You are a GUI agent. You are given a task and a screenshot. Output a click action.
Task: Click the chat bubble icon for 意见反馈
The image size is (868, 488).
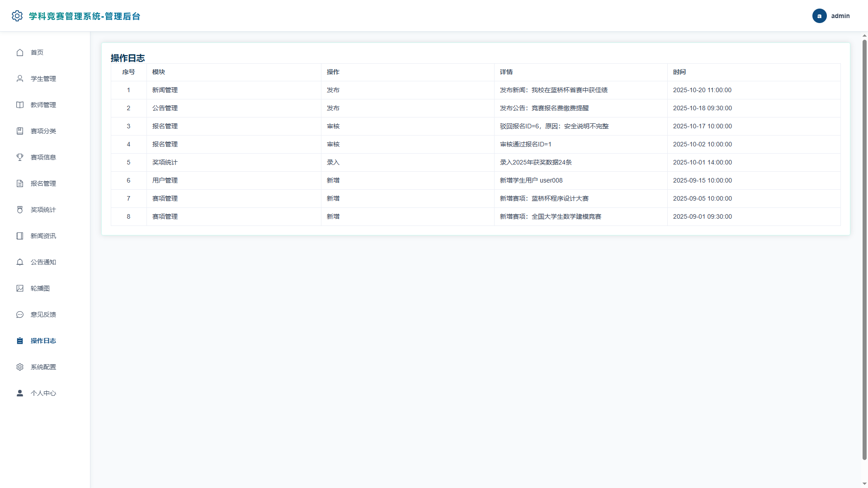coord(20,314)
